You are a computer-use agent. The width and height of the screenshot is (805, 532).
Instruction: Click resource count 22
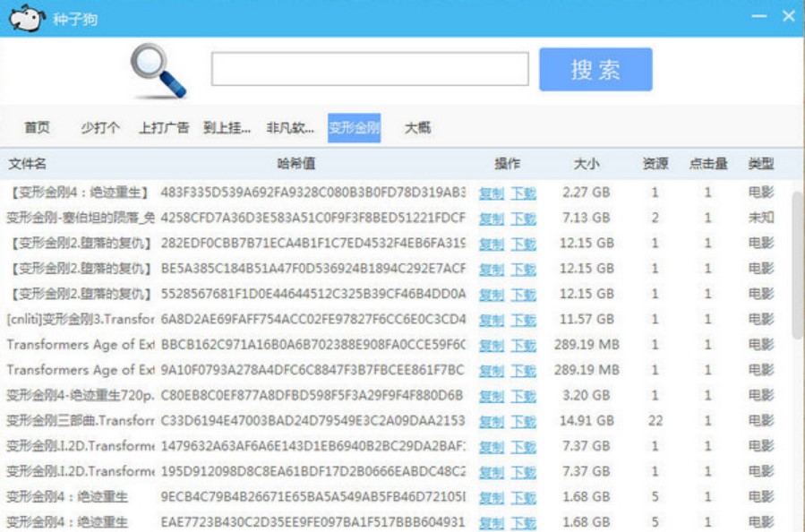click(x=655, y=421)
